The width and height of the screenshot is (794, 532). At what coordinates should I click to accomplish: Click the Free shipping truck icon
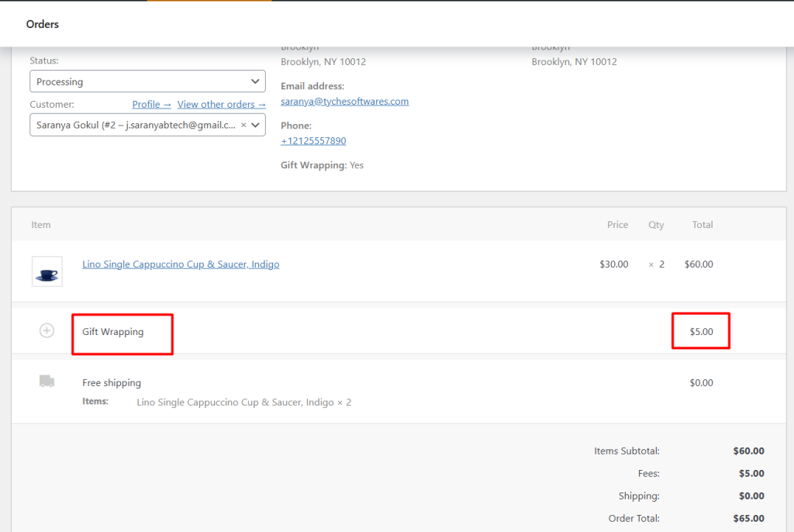47,381
